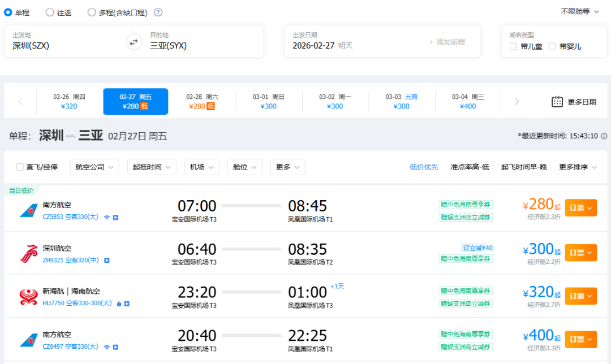Click the Hainan Airlines logo for HU7750
Viewport: 611px width, 364px height.
tap(28, 297)
